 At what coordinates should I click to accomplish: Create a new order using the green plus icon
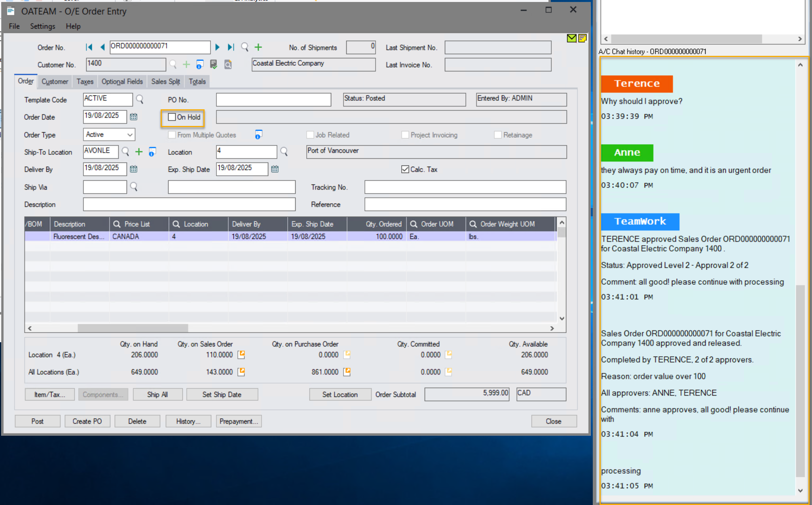[258, 47]
